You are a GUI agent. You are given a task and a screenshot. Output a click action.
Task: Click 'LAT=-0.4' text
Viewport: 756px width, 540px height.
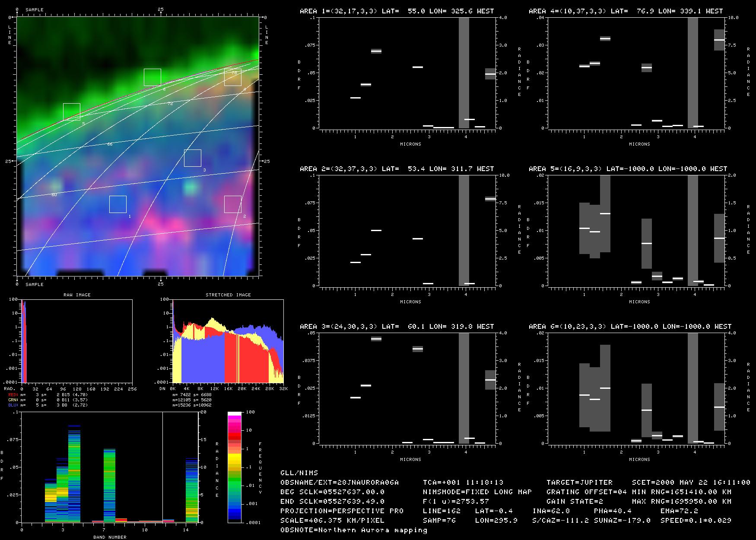[494, 511]
